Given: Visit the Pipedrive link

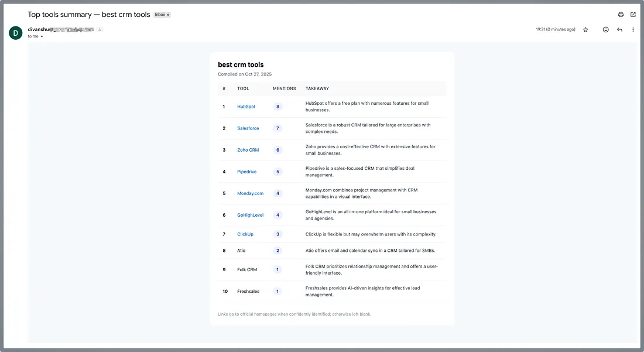Looking at the screenshot, I should [246, 172].
